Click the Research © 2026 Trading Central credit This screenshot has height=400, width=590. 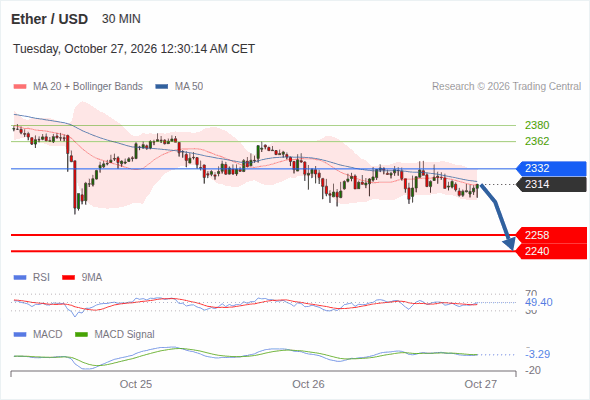coord(506,87)
